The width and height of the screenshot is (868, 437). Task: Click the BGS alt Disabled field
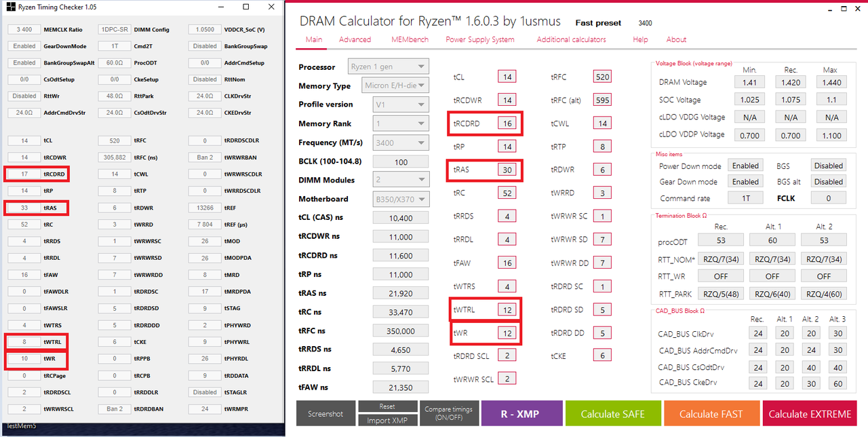(829, 182)
